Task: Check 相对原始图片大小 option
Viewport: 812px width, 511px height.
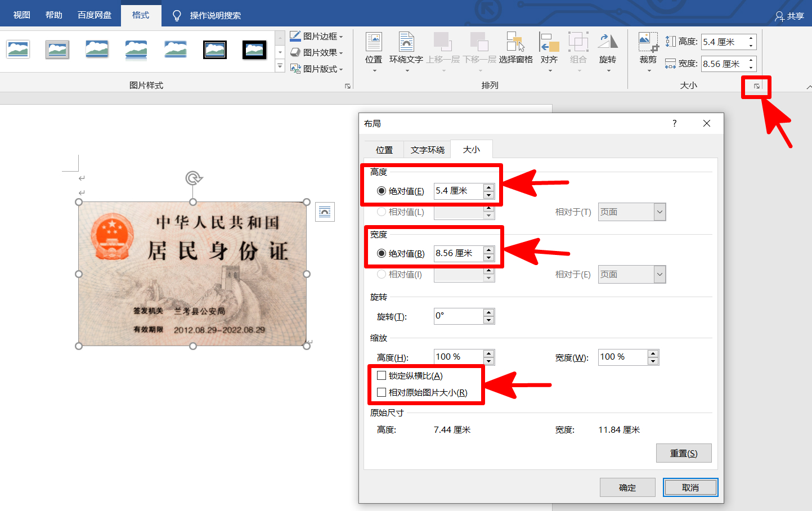Action: (x=382, y=392)
